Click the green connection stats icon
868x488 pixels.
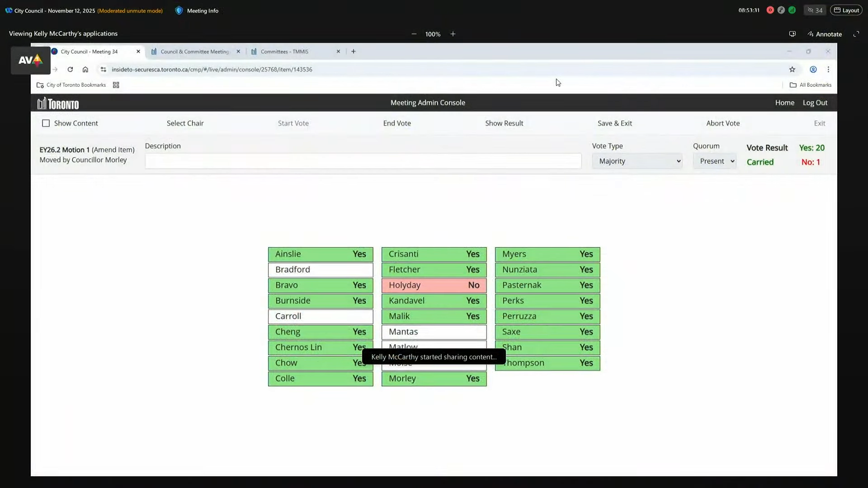792,10
